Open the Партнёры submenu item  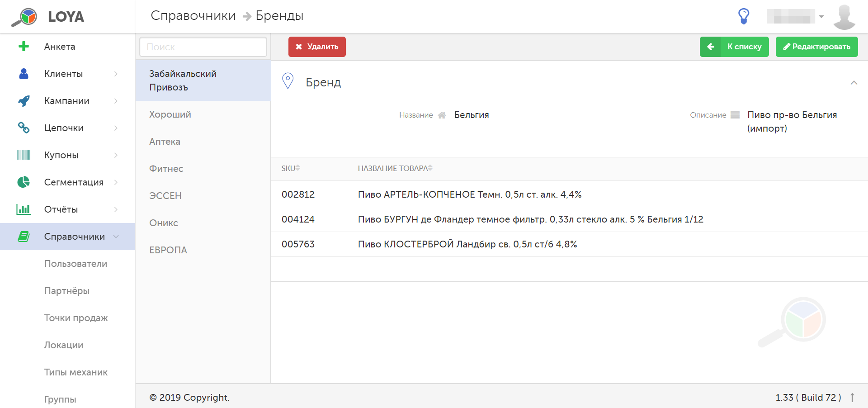(x=66, y=291)
